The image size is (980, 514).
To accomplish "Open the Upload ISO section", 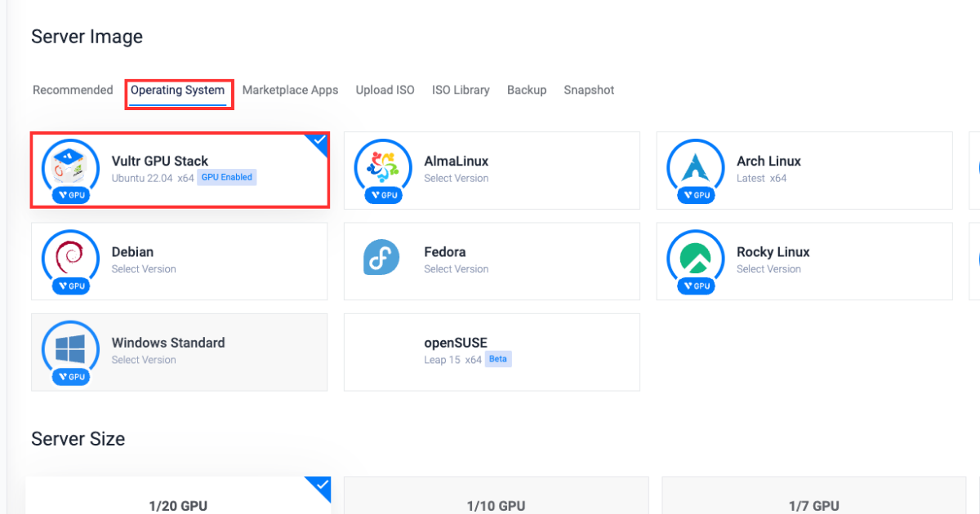I will (x=385, y=90).
